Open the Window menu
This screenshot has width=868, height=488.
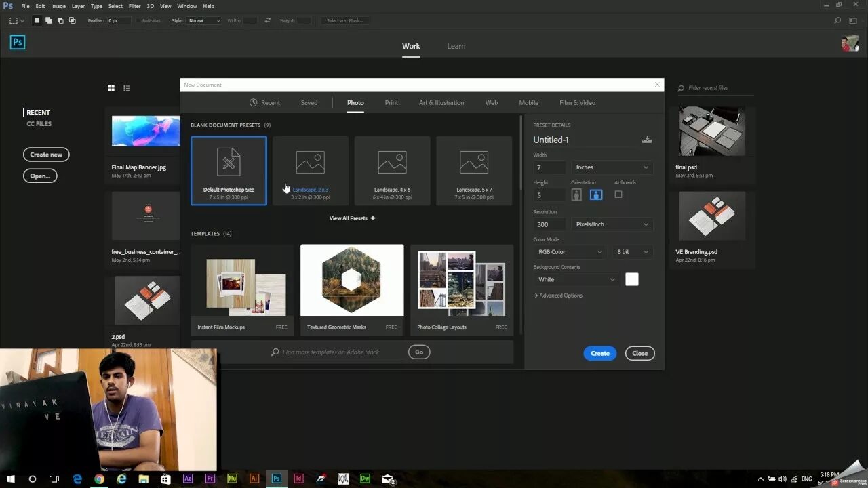point(187,6)
